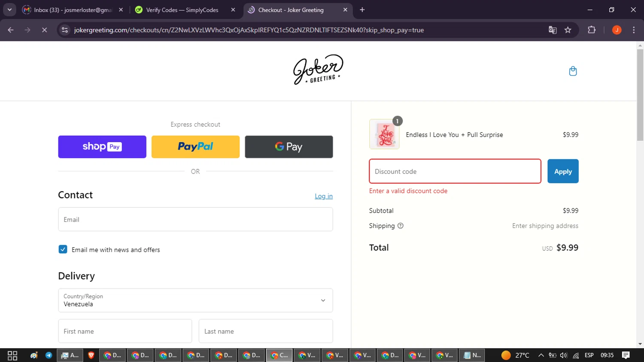Click the Joker Greeting logo

point(318,70)
